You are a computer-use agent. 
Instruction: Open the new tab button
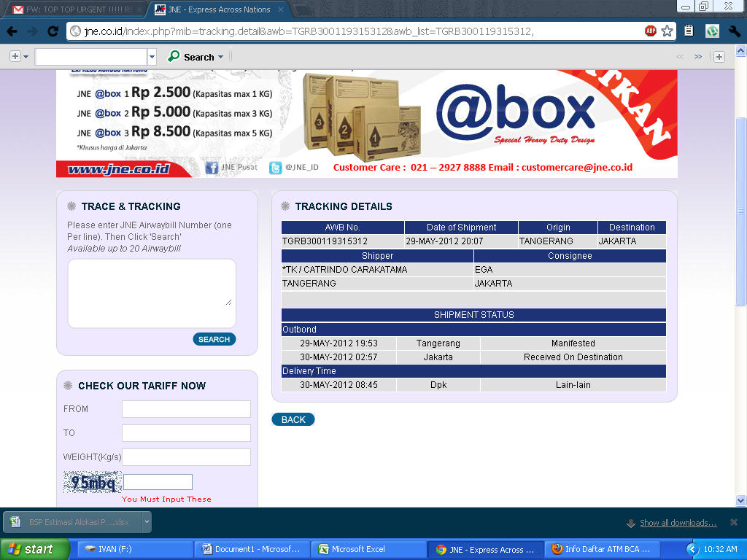coord(301,9)
